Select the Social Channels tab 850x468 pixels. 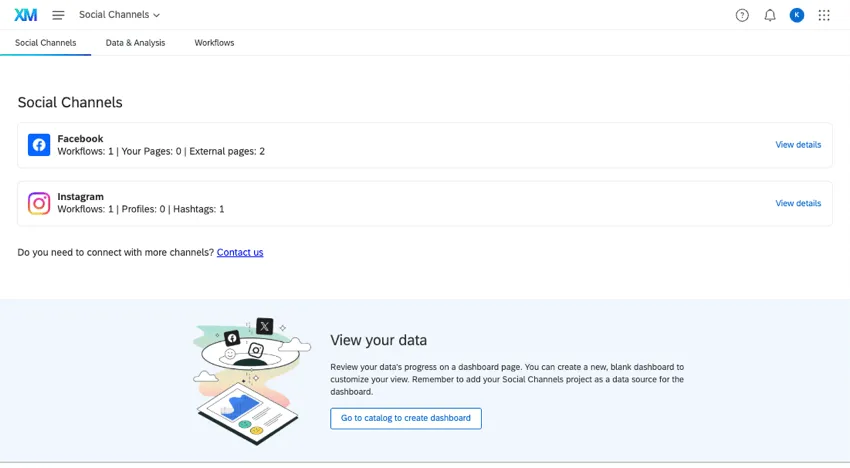pyautogui.click(x=45, y=43)
